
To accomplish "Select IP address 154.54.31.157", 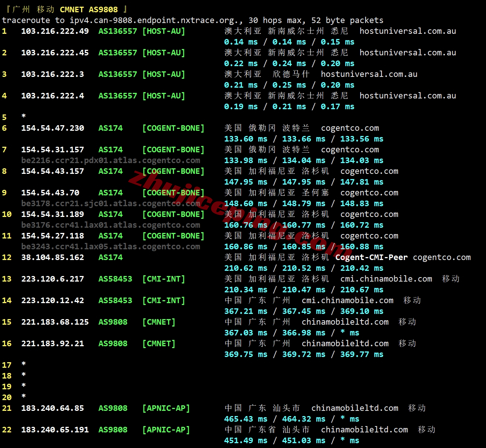I will [x=52, y=150].
